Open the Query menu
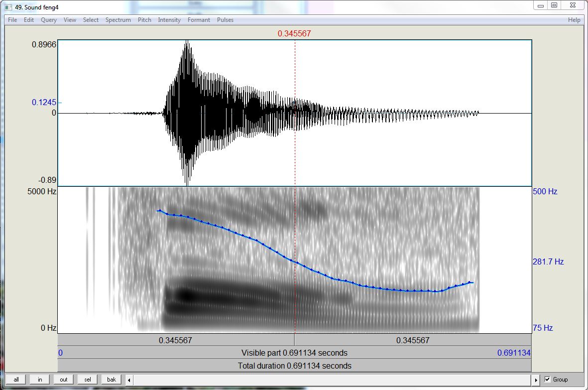The height and width of the screenshot is (390, 588). [x=49, y=20]
